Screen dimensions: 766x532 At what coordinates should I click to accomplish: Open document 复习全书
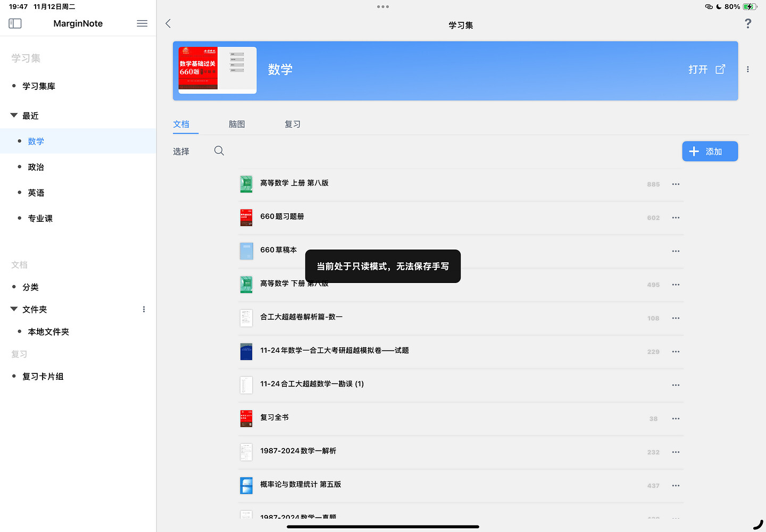274,418
